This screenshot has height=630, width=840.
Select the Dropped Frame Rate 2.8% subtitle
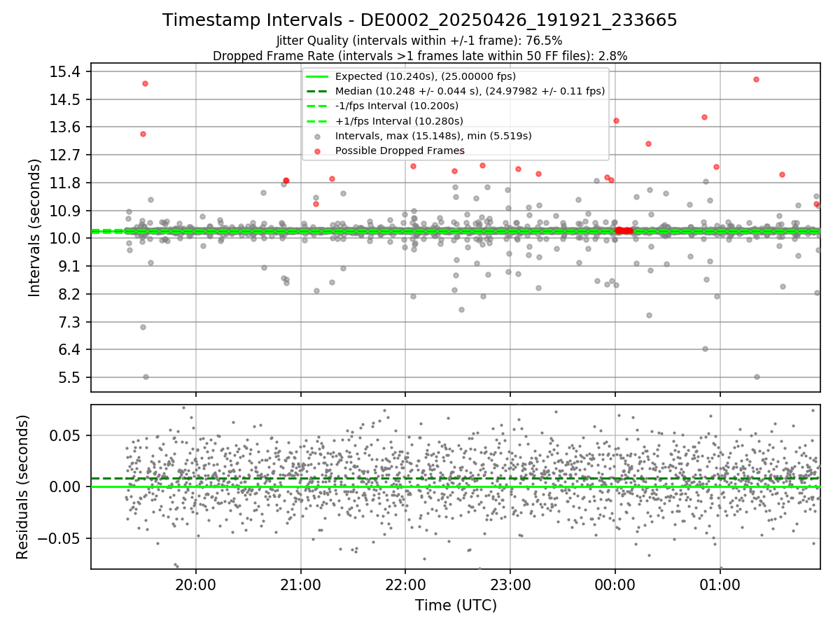[x=420, y=55]
